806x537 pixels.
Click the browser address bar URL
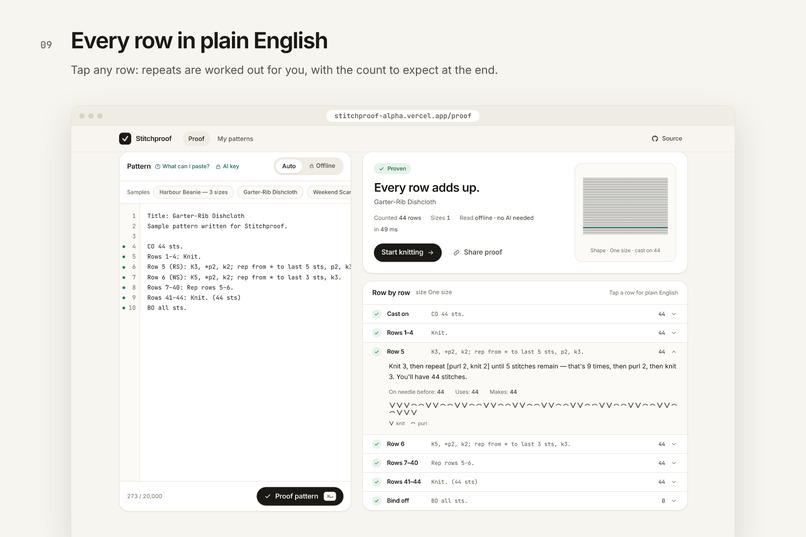[x=403, y=116]
